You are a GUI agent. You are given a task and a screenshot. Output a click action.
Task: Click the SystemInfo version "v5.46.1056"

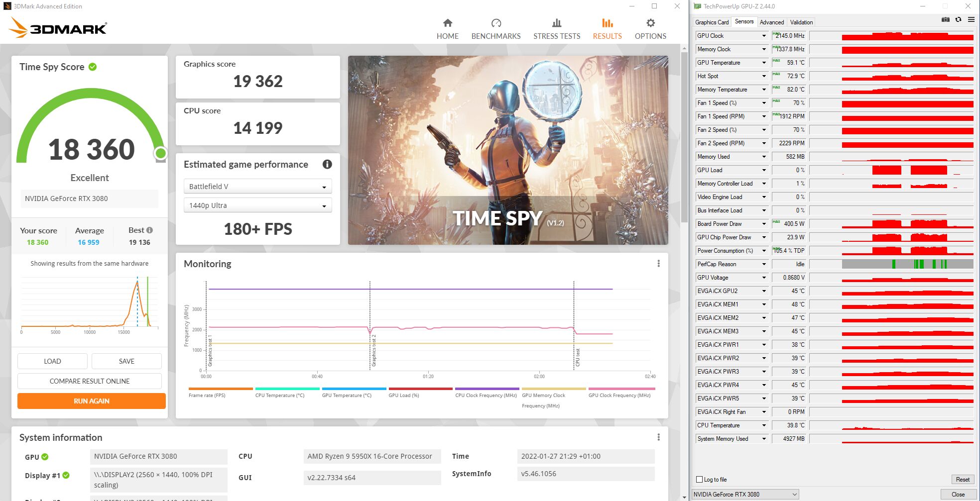coord(586,474)
